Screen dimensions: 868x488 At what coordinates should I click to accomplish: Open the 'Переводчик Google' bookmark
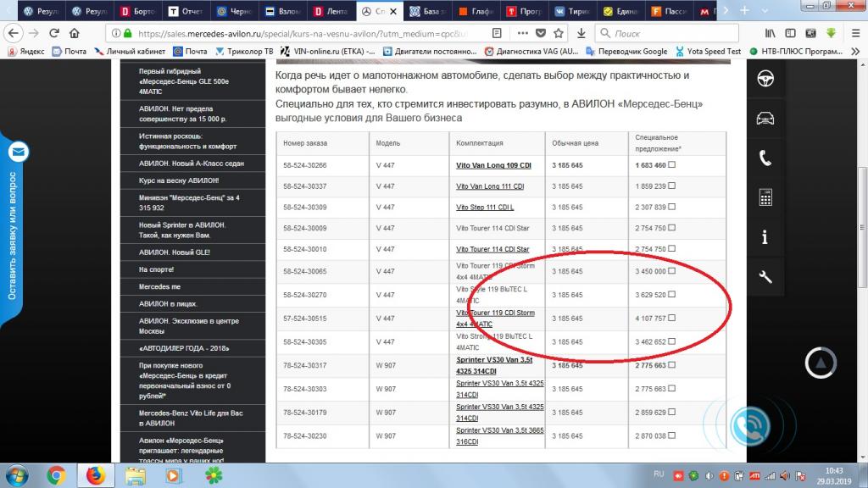(x=626, y=52)
